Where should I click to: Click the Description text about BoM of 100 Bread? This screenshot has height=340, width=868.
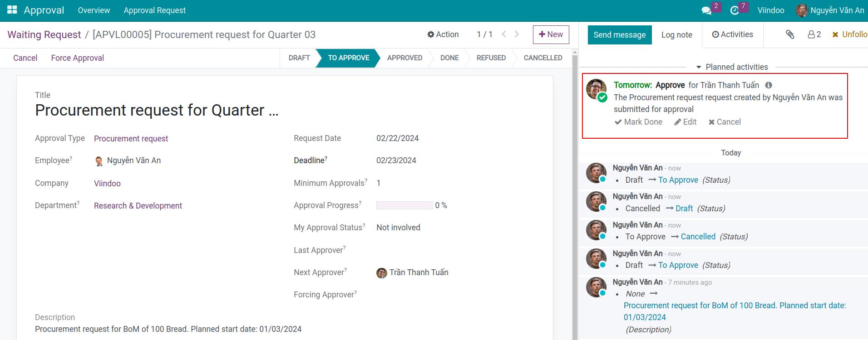(168, 329)
